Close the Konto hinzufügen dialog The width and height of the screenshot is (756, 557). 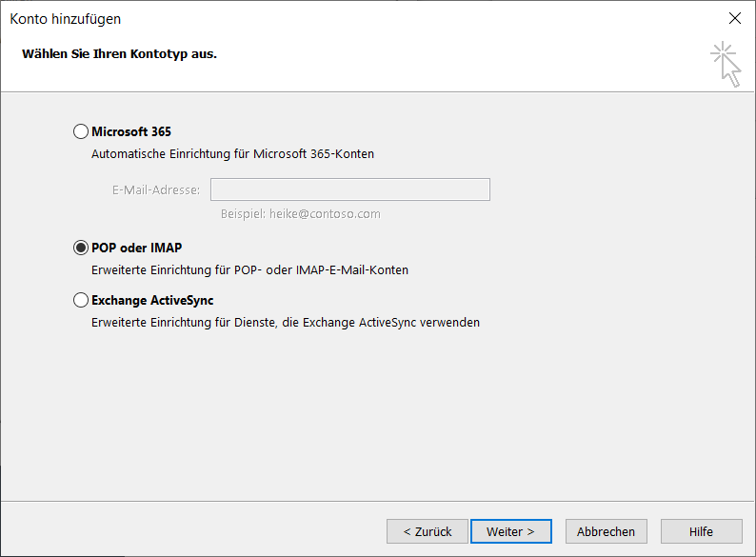coord(735,18)
